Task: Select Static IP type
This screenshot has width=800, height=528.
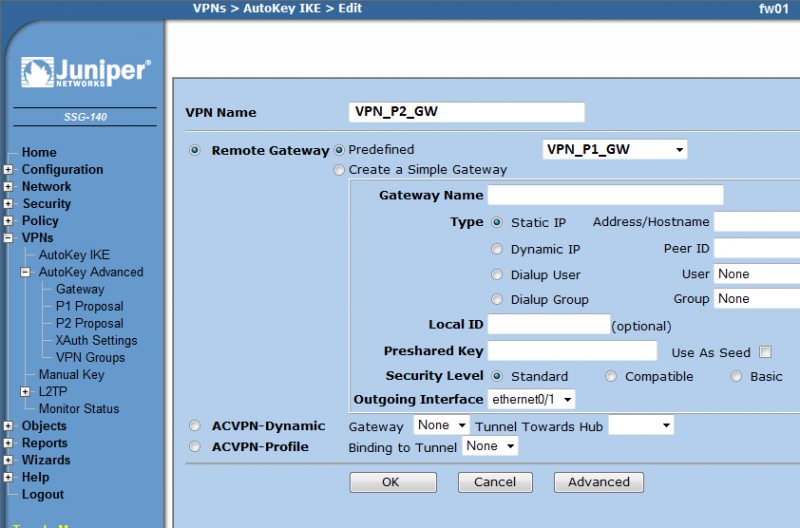Action: tap(497, 222)
